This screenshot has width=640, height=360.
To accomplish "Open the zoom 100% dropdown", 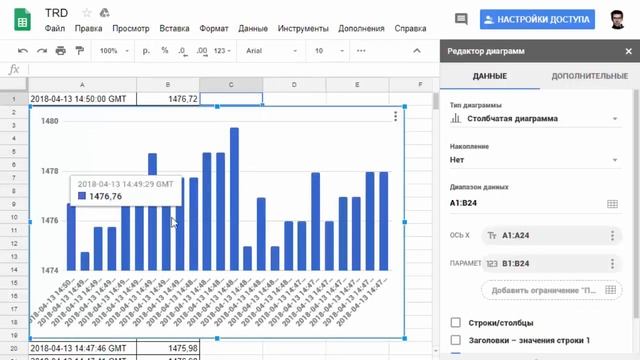I will click(x=114, y=51).
